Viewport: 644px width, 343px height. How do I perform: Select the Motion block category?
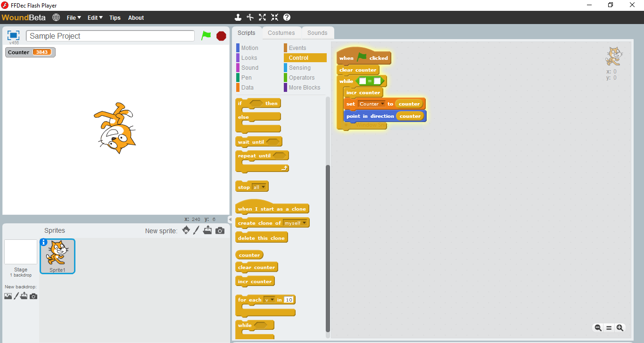249,48
